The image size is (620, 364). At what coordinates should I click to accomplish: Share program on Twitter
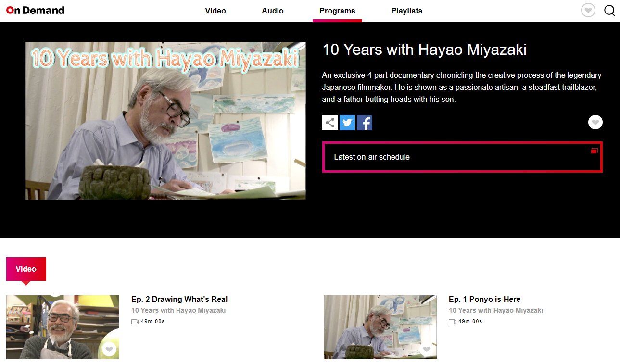(x=347, y=123)
